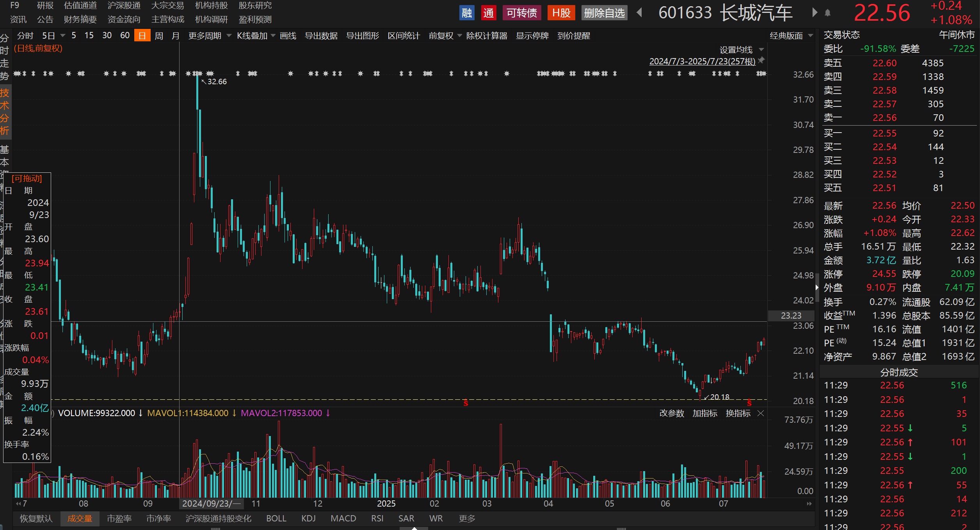Click the bell alert icon beside the stock name
Viewport: 980px width, 530px height.
tap(827, 13)
